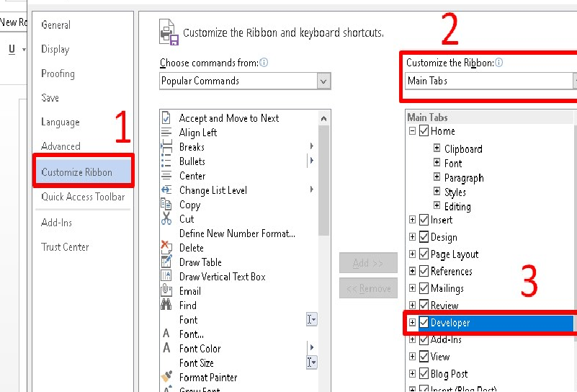
Task: Click the Underline U button in Word
Action: [x=12, y=49]
